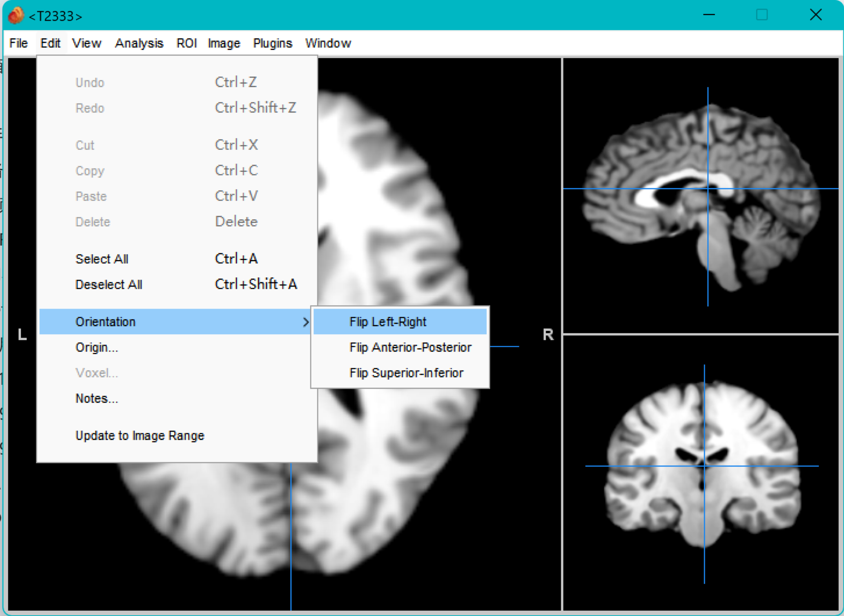This screenshot has height=616, width=844.
Task: Select Flip Superior-Inferior option
Action: coord(406,373)
